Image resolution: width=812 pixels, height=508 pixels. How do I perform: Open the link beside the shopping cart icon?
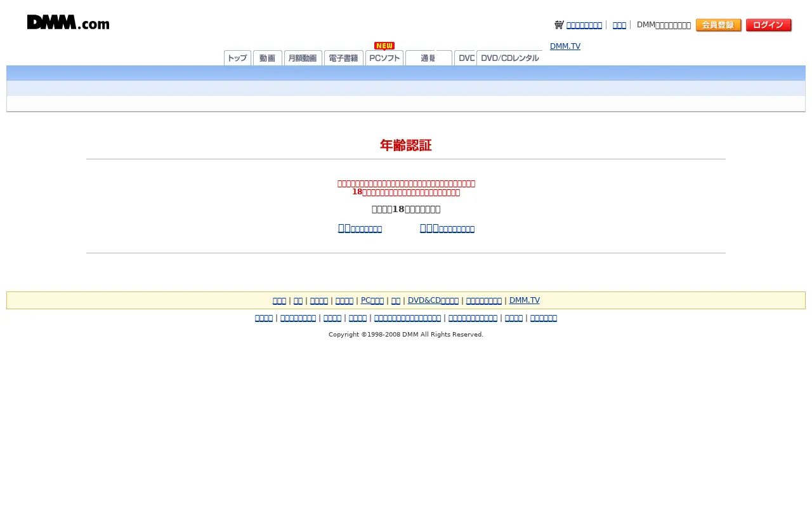point(584,25)
